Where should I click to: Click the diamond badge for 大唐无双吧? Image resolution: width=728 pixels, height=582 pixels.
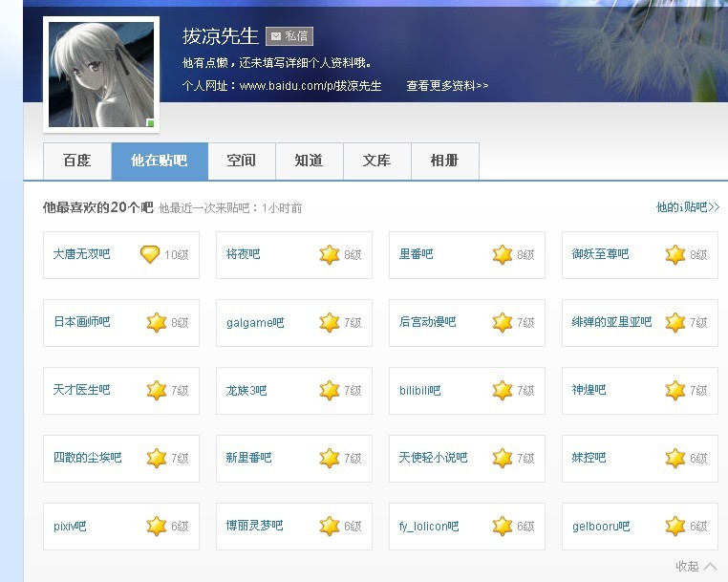150,254
